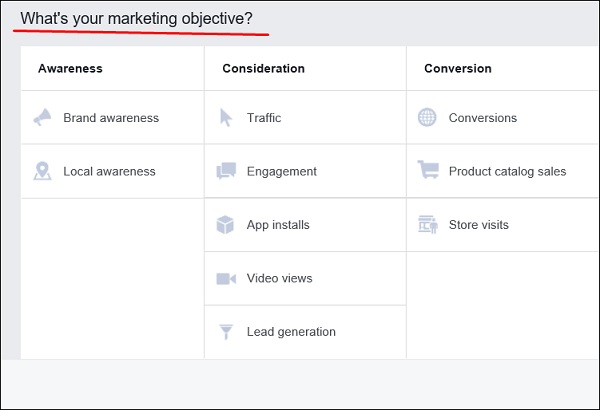Click the globe Conversions icon
This screenshot has width=600, height=410.
tap(427, 118)
